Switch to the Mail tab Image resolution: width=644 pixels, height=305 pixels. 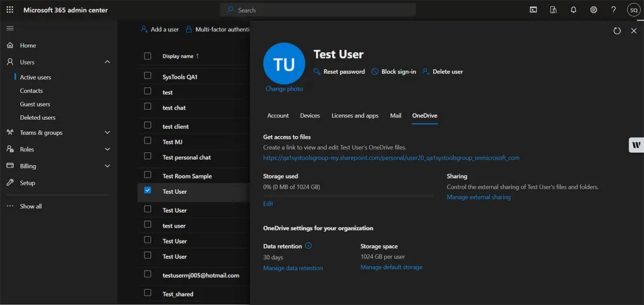[x=395, y=116]
